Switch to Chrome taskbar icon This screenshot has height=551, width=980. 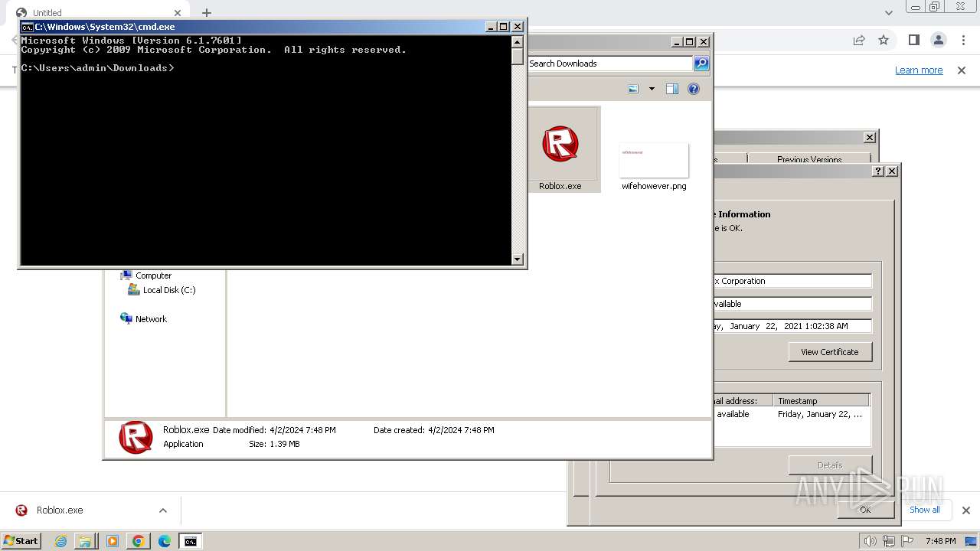click(138, 541)
